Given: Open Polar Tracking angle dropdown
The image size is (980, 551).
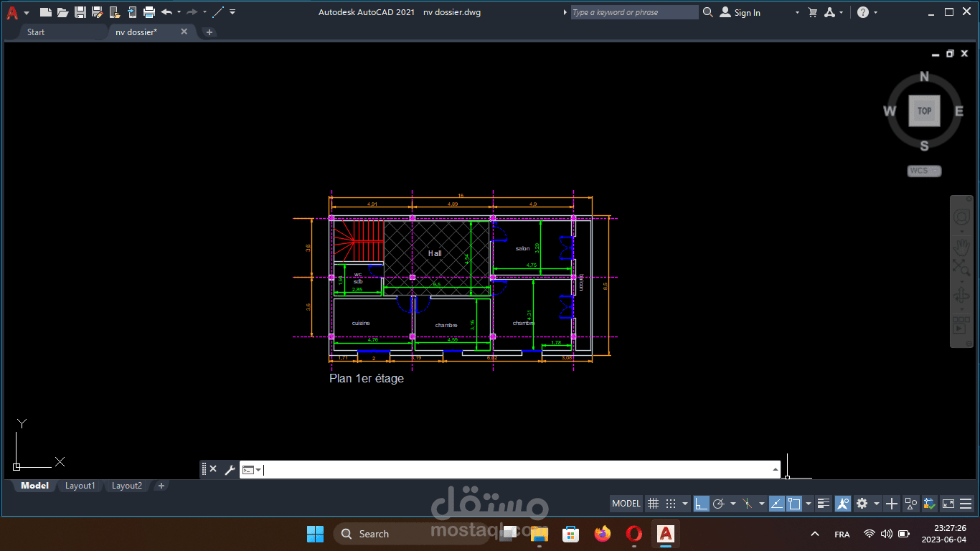Looking at the screenshot, I should 732,504.
